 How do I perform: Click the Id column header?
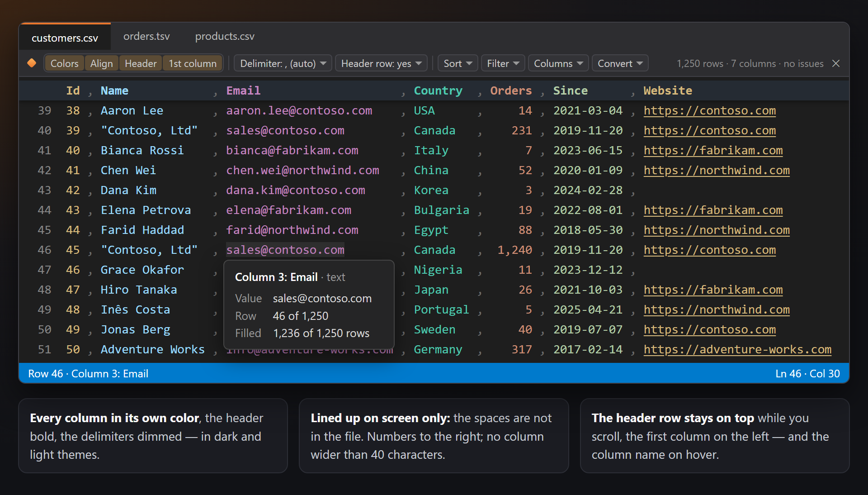tap(73, 90)
